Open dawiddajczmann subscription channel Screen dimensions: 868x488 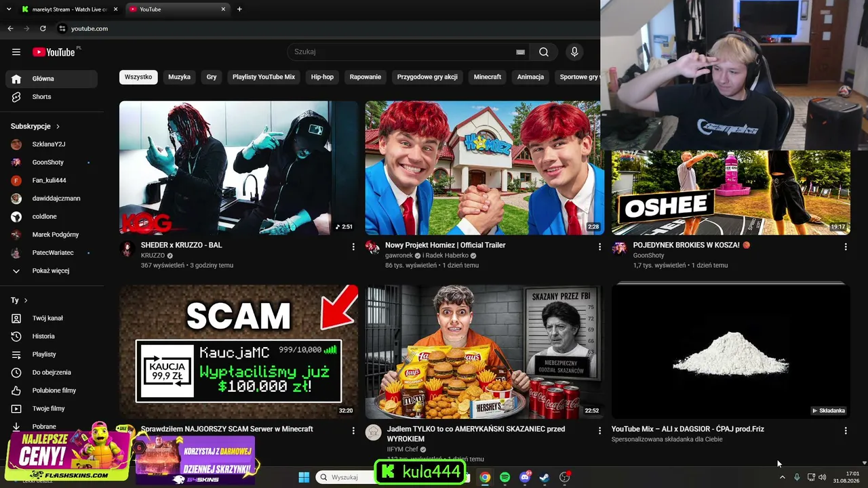(52, 199)
